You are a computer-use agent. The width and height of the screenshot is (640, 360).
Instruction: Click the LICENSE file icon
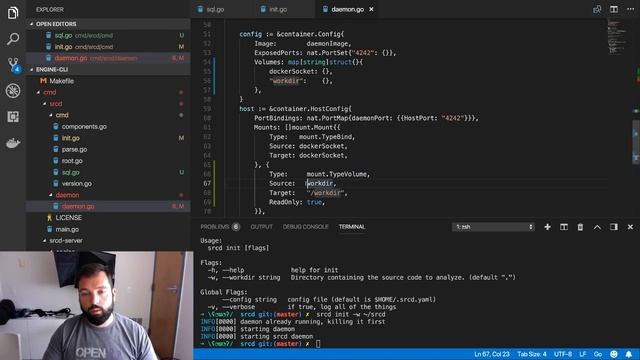click(x=49, y=218)
